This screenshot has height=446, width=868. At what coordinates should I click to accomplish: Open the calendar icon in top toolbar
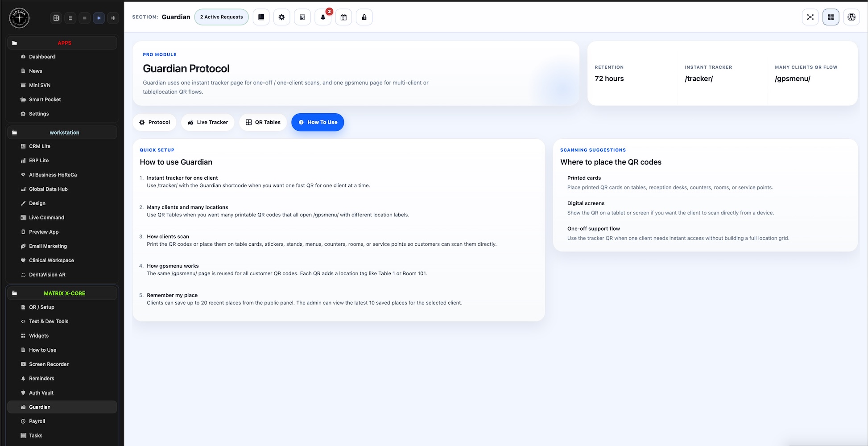343,17
